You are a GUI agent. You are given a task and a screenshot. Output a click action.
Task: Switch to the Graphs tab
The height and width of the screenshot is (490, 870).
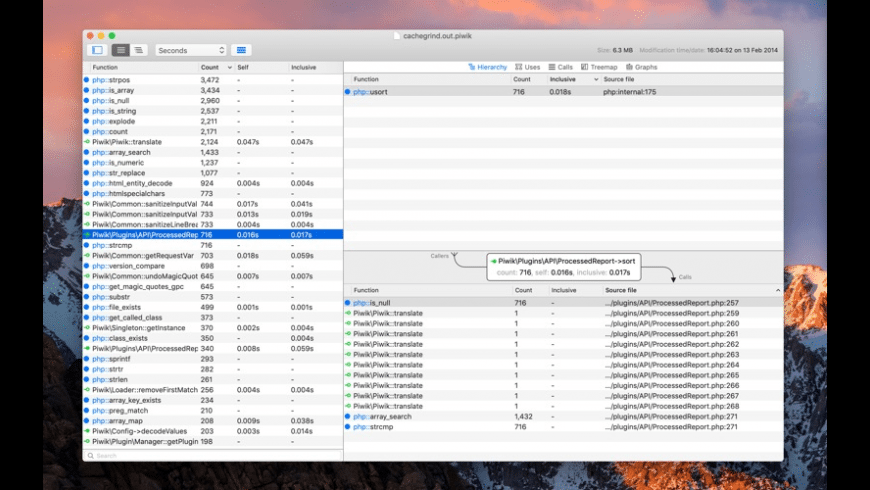pyautogui.click(x=642, y=67)
